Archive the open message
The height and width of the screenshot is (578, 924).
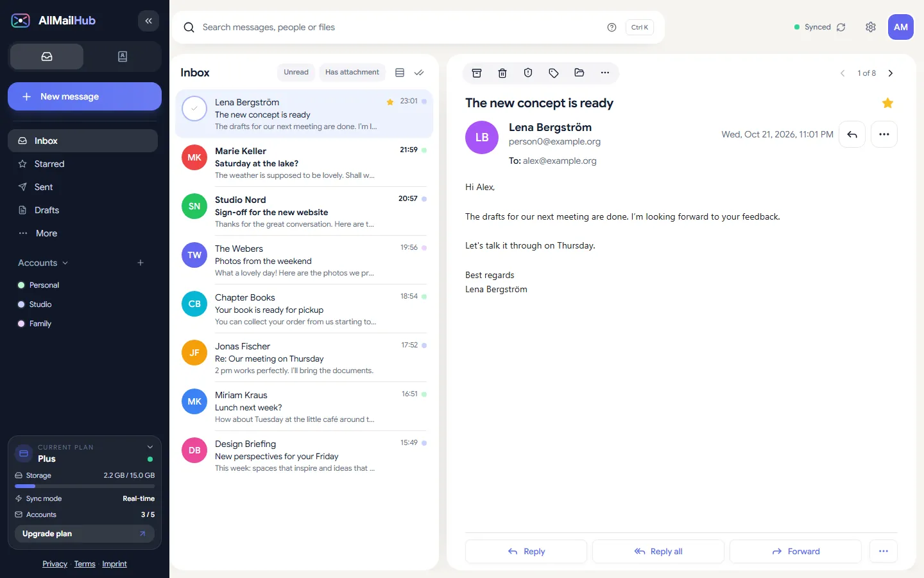click(x=477, y=73)
